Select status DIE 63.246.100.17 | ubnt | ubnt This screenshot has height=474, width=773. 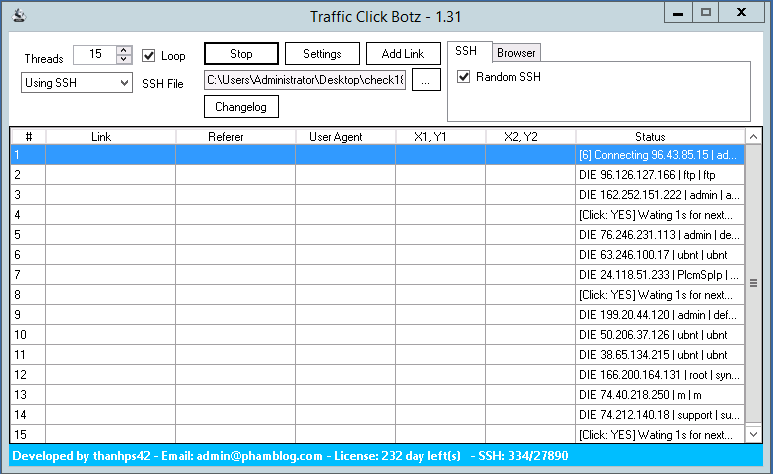(660, 255)
